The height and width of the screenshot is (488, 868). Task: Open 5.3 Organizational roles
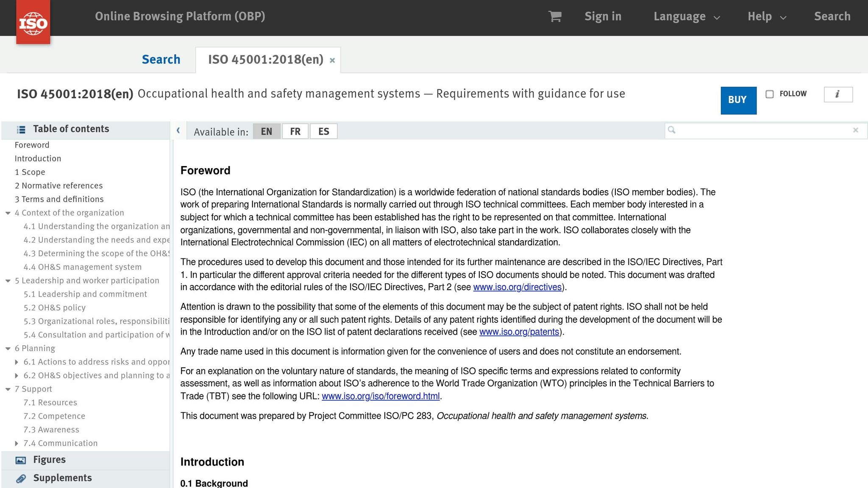(x=97, y=321)
